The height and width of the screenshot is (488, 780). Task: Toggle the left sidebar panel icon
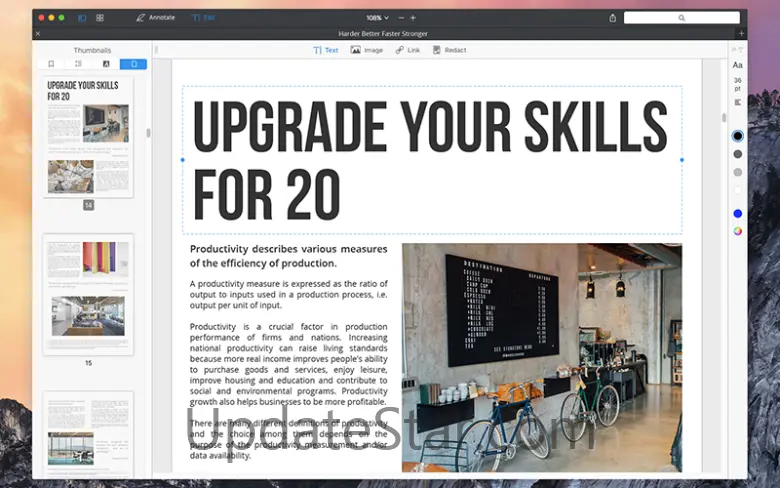(x=82, y=18)
